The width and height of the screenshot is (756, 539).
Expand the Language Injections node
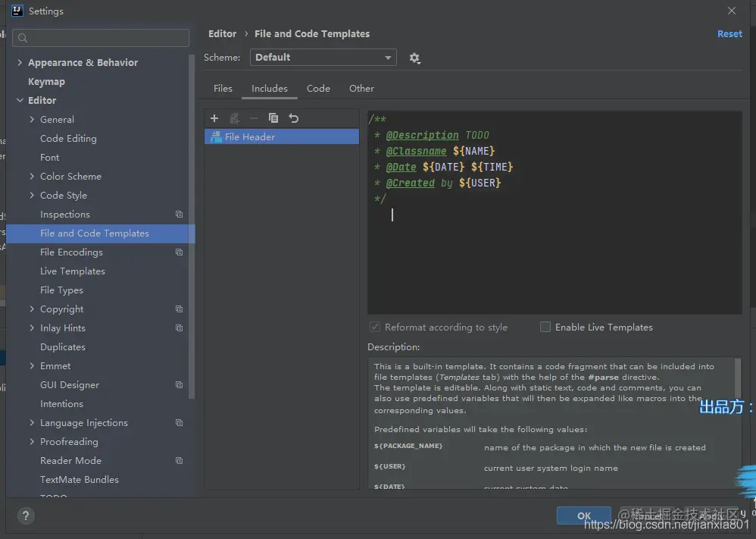(x=32, y=423)
